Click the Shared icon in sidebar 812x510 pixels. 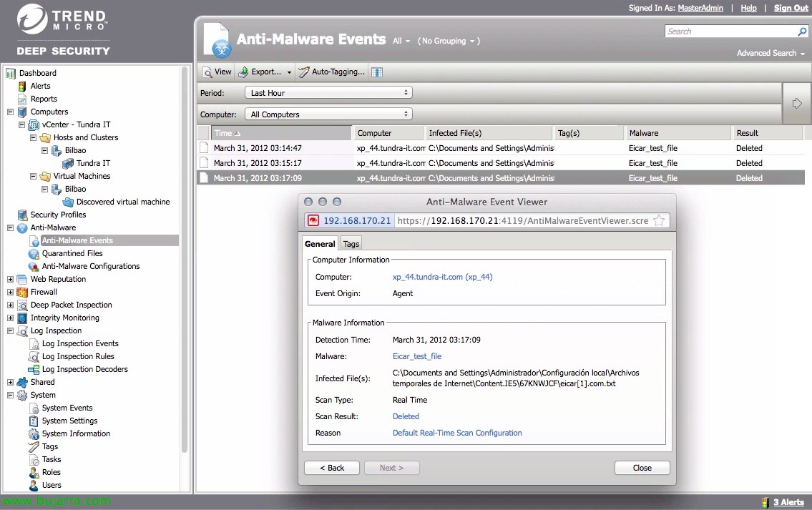pos(22,382)
